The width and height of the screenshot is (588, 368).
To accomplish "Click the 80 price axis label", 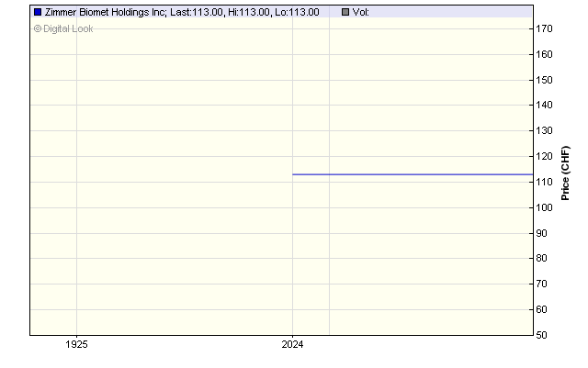I will pyautogui.click(x=541, y=258).
